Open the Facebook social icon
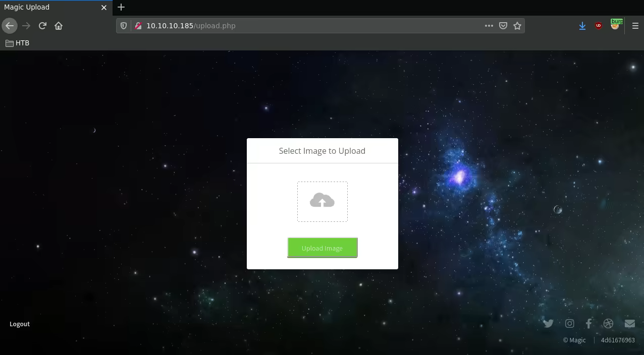 (588, 323)
